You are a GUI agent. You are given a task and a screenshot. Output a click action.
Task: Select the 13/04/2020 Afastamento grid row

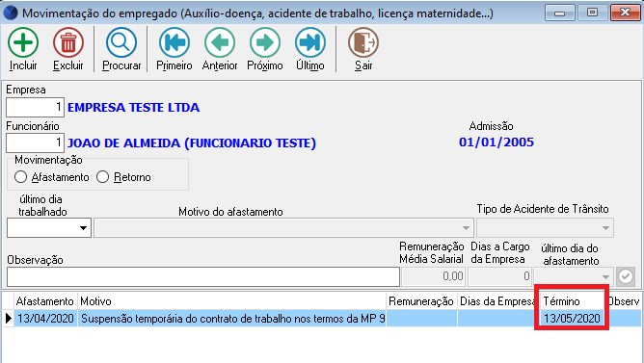(x=321, y=319)
